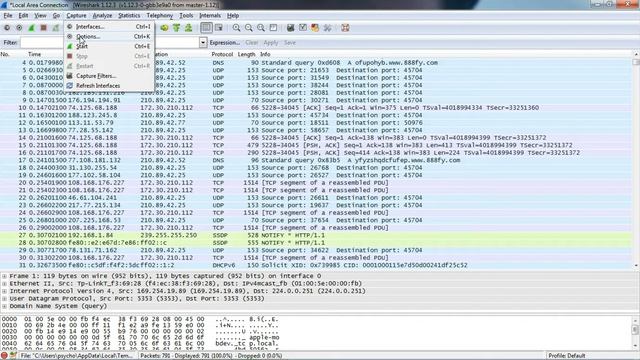This screenshot has height=360, width=640.
Task: Open capture filters toolbar icon
Action: pos(291,28)
